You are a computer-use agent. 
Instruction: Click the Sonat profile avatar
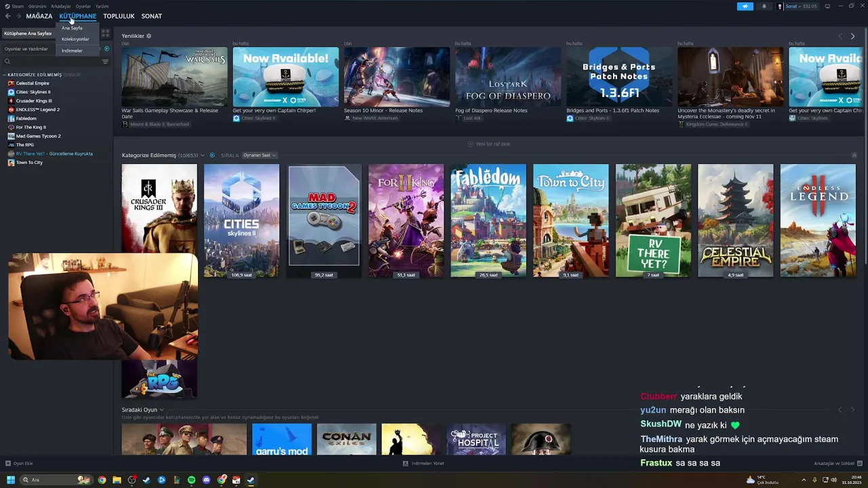(781, 6)
